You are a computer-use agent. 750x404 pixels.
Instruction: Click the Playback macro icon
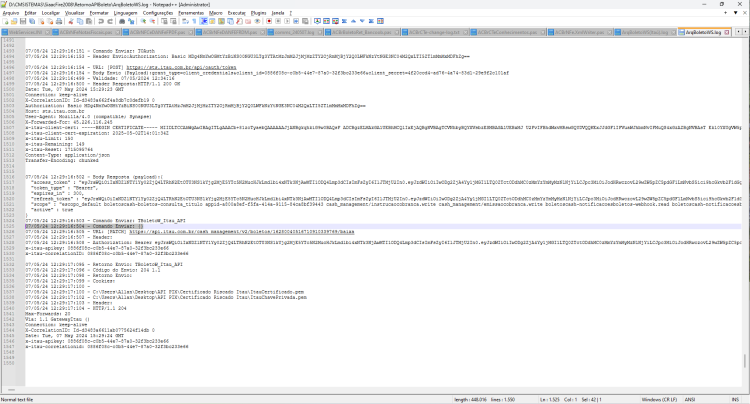(287, 21)
